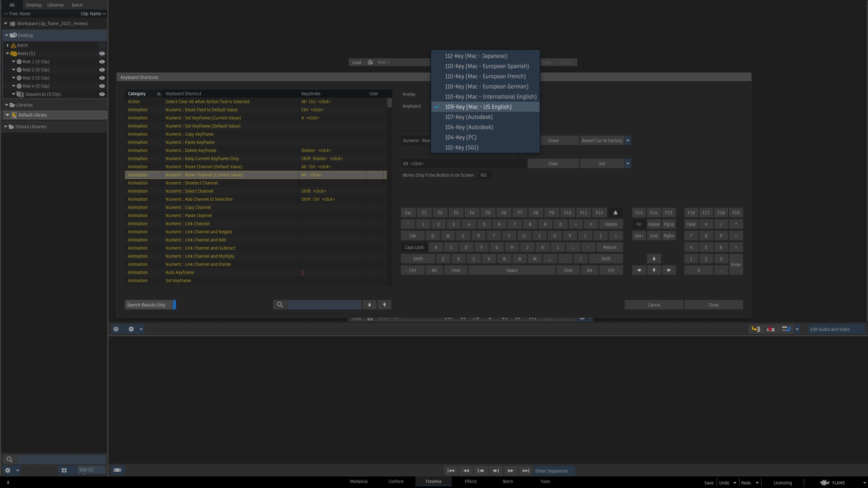Click the FLAME logo in the bottom-right corner
Viewport: 868px width, 488px height.
tap(825, 483)
